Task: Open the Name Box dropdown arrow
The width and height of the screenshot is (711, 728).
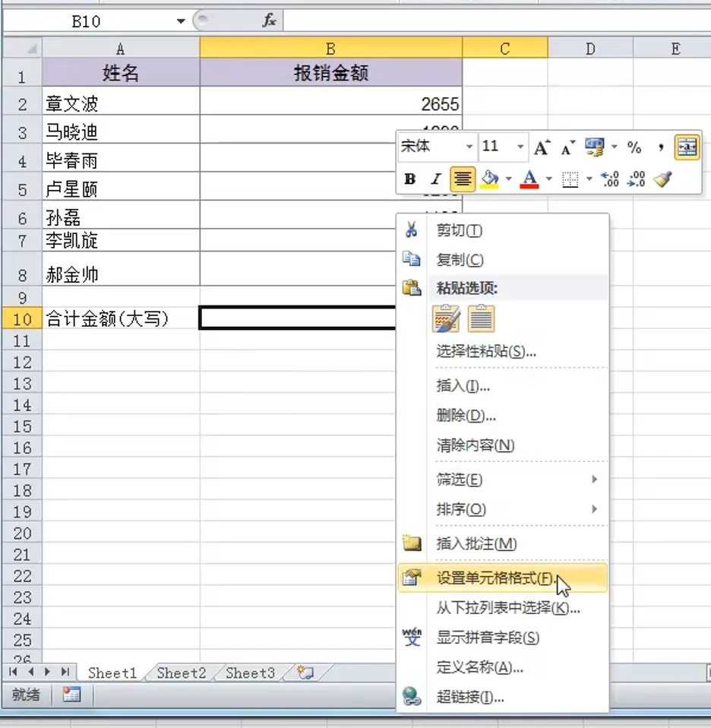Action: click(181, 21)
